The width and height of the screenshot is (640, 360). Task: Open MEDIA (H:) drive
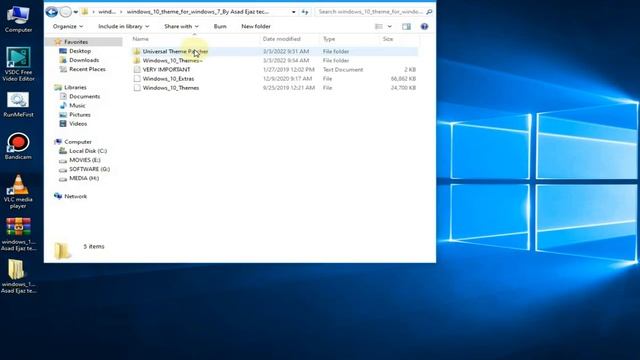point(84,178)
